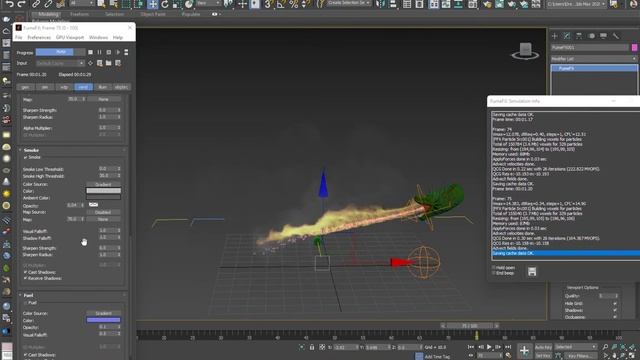This screenshot has height=360, width=640.
Task: Click the Undo arrow in main toolbar
Action: coord(9,4)
